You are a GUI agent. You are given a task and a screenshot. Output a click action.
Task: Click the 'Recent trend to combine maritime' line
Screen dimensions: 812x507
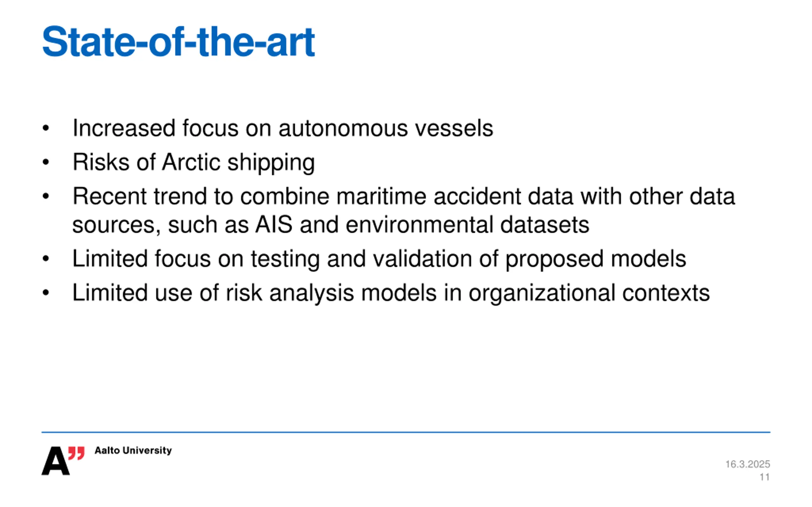tap(403, 196)
